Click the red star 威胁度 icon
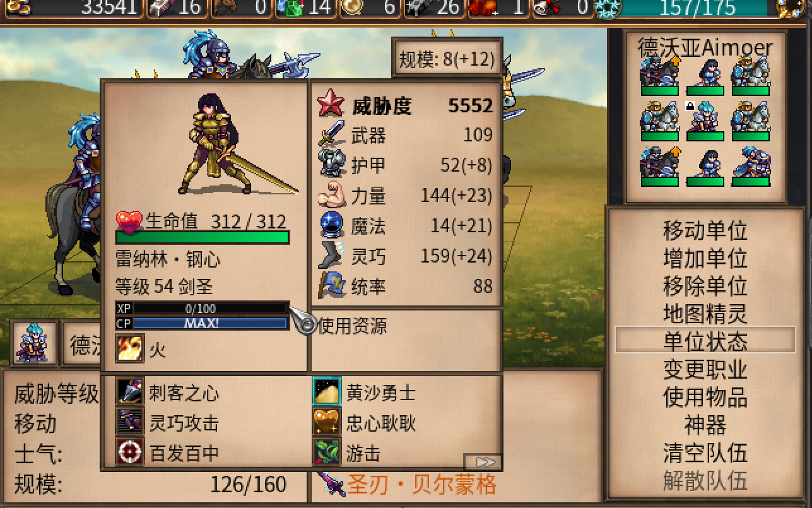Image resolution: width=812 pixels, height=508 pixels. [330, 103]
